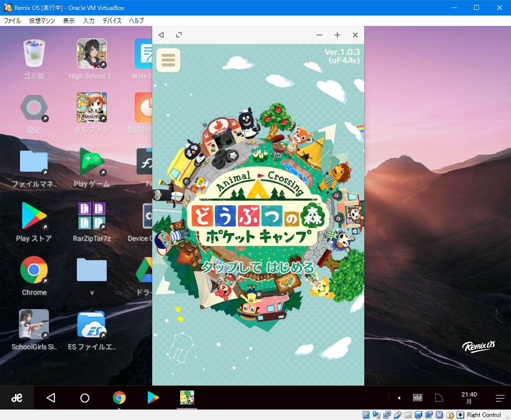Open Chrome from the Remix taskbar
Viewport: 511px width, 420px height.
click(119, 398)
